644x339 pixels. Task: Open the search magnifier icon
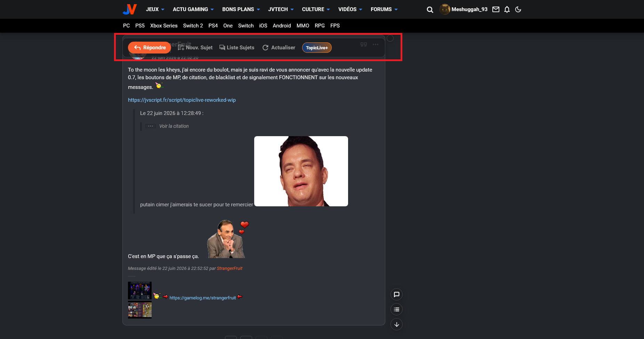coord(430,10)
